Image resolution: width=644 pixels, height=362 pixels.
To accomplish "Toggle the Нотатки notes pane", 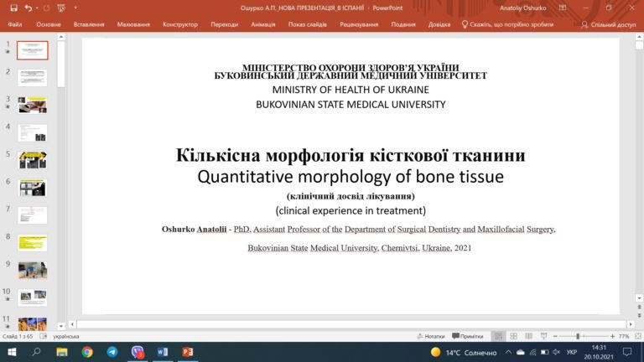I will [x=430, y=336].
